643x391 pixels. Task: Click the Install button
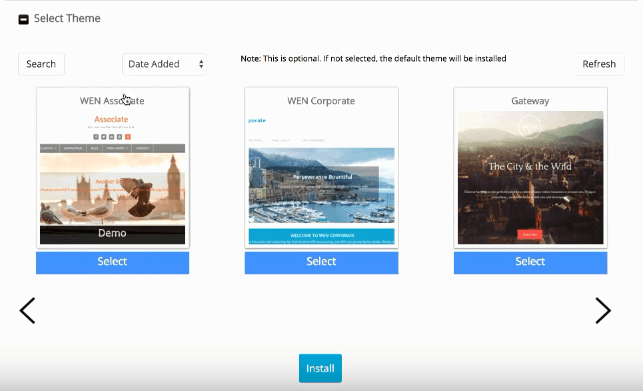pyautogui.click(x=320, y=368)
